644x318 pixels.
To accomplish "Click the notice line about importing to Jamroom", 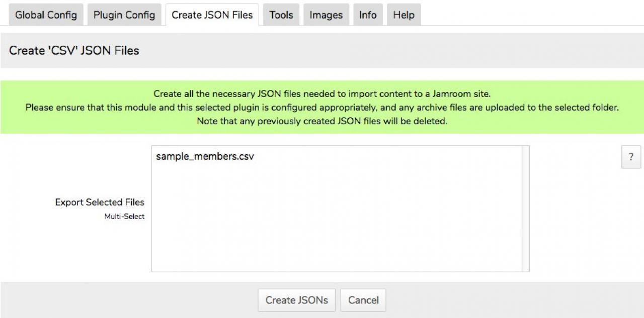I will [321, 93].
